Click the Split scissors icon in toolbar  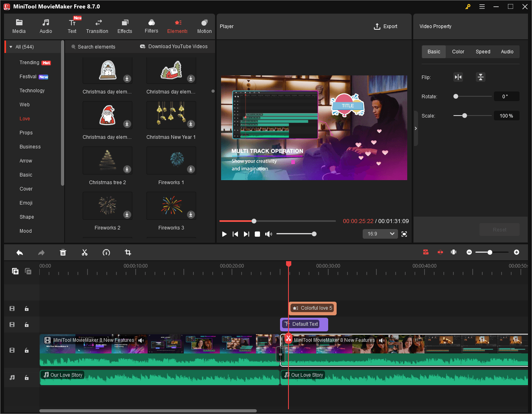click(x=85, y=252)
